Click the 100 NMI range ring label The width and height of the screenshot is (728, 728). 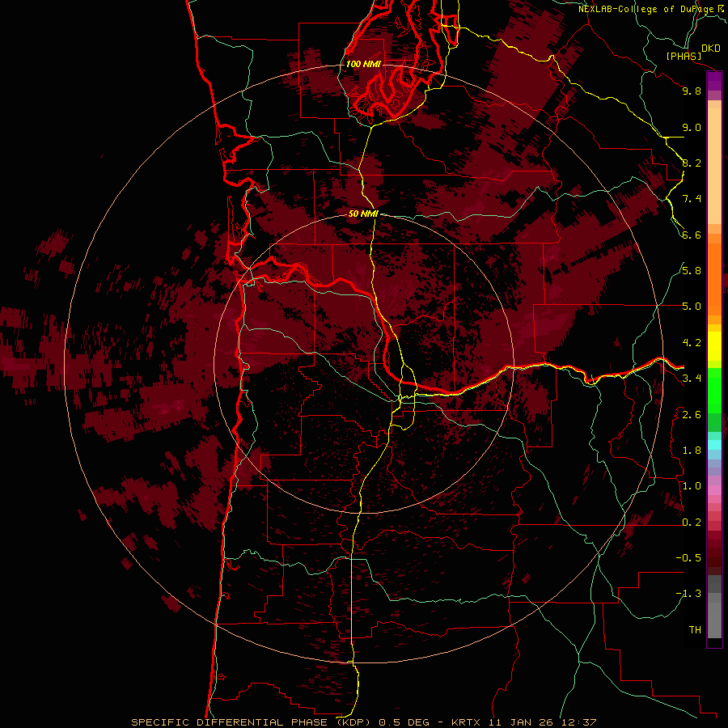pyautogui.click(x=363, y=64)
